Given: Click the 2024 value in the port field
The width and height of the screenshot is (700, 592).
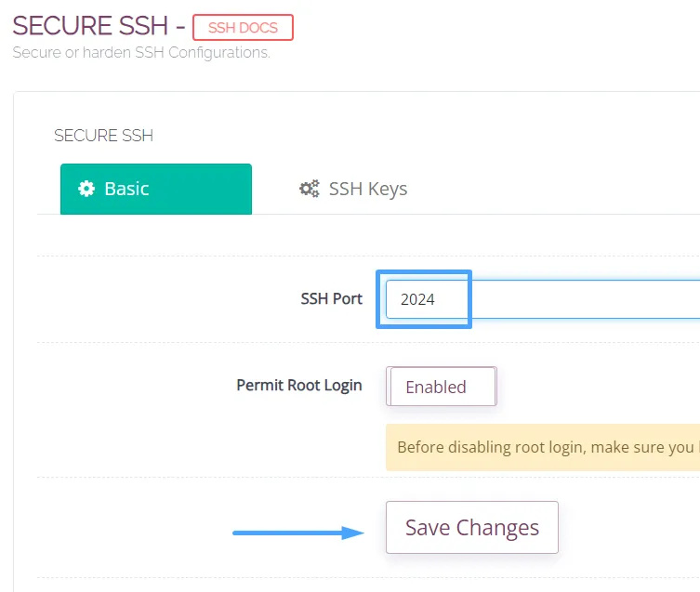Looking at the screenshot, I should 418,300.
